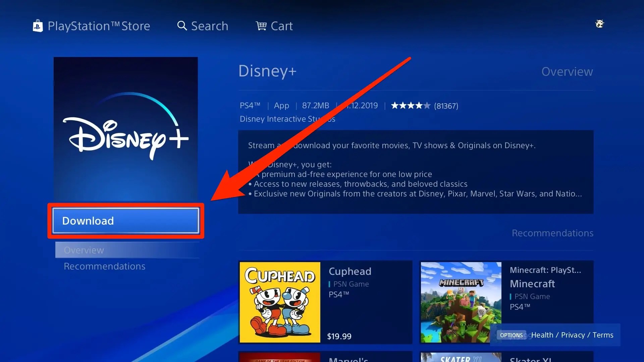
Task: Click the Download button
Action: 126,221
